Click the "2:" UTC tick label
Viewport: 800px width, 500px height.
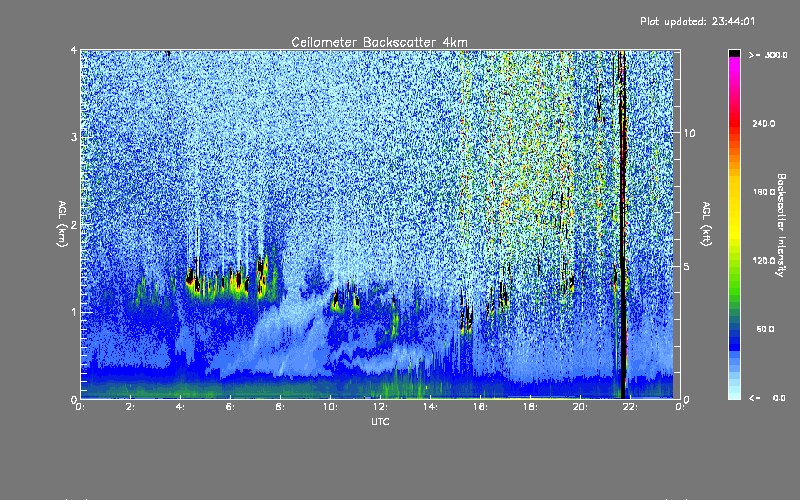click(x=130, y=407)
